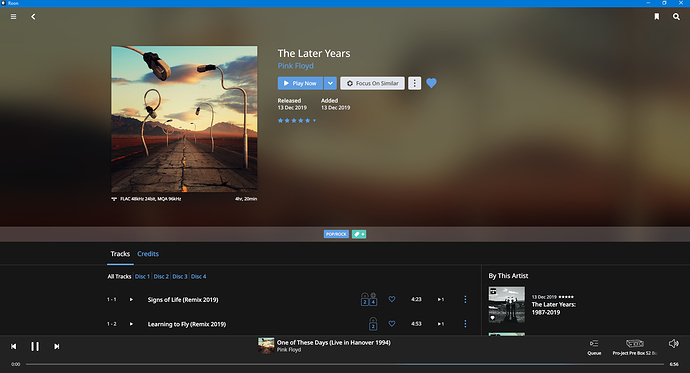Pause playback
Image resolution: width=690 pixels, height=373 pixels.
[x=35, y=347]
